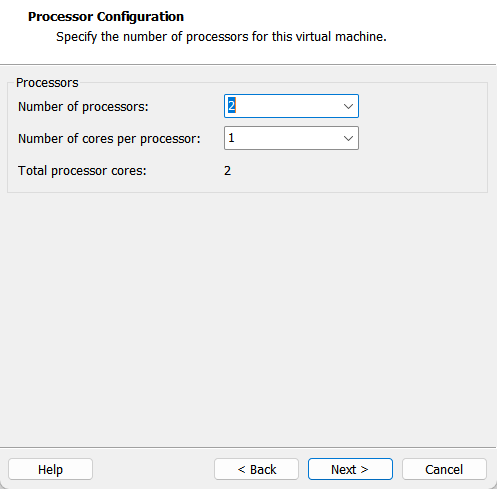This screenshot has width=497, height=489.
Task: Click the 'Number of cores per processor:' label
Action: 109,139
